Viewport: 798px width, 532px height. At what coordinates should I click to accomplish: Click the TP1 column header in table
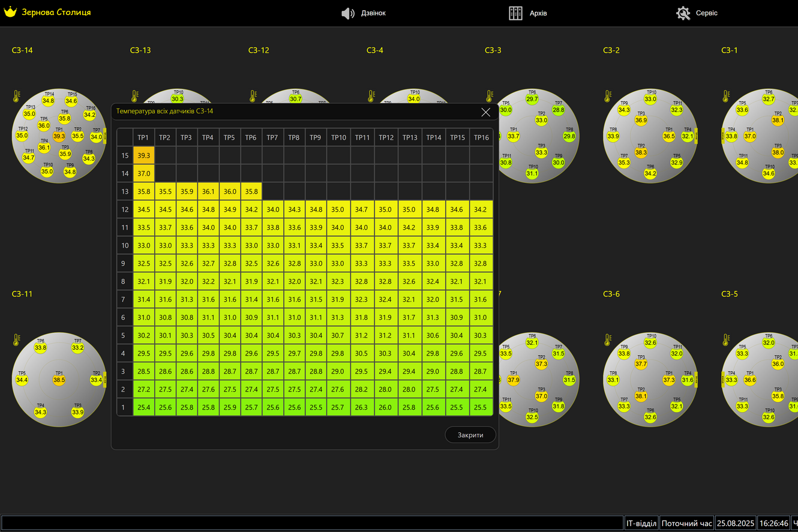[144, 137]
